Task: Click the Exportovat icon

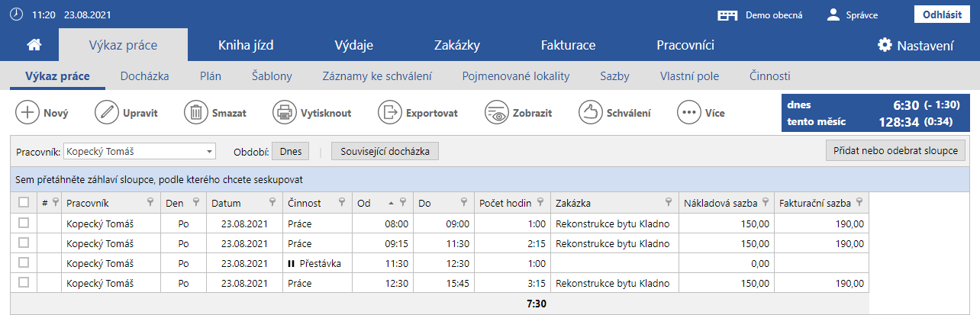Action: pyautogui.click(x=390, y=113)
